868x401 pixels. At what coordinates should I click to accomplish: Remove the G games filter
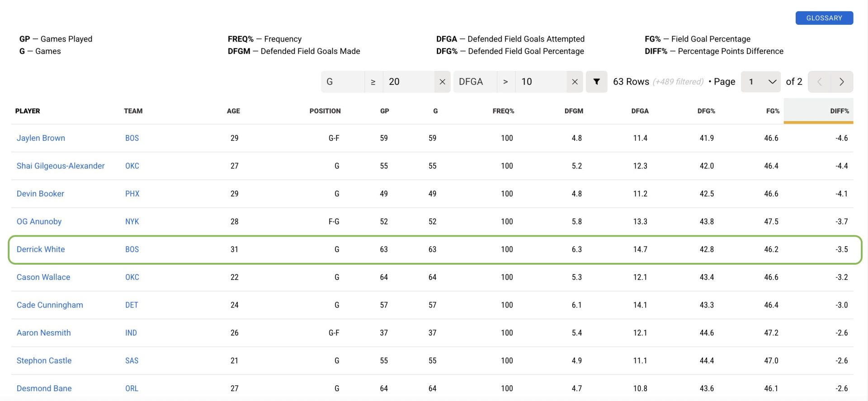point(442,82)
